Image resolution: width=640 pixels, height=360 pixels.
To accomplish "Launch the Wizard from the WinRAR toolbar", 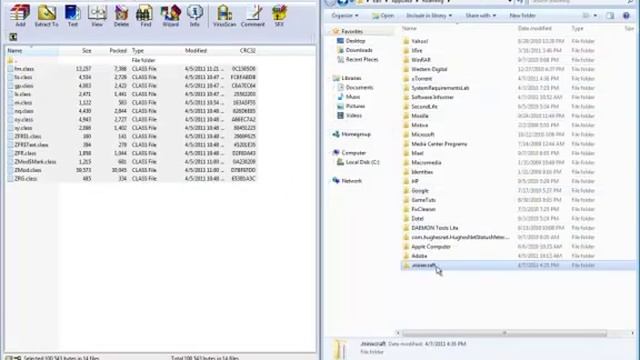I will pos(171,16).
